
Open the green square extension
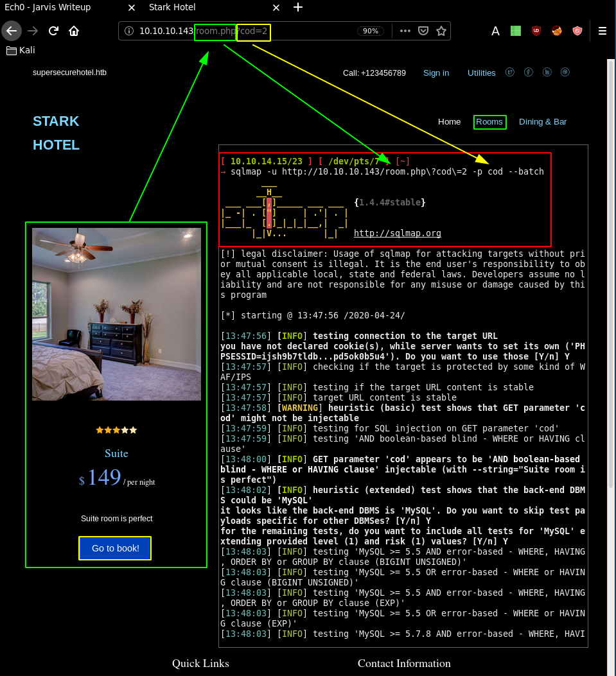516,31
